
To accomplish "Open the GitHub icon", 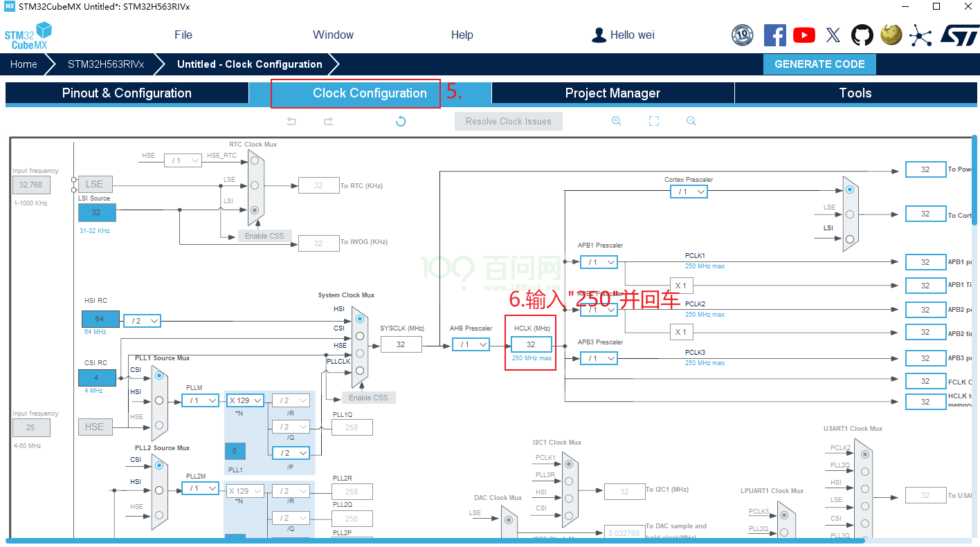I will (862, 35).
